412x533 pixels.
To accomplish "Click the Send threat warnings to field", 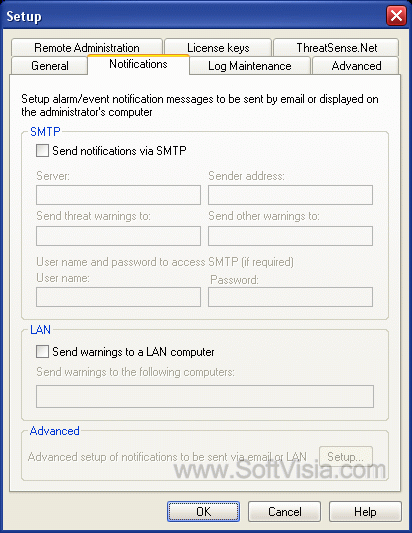I will [118, 236].
